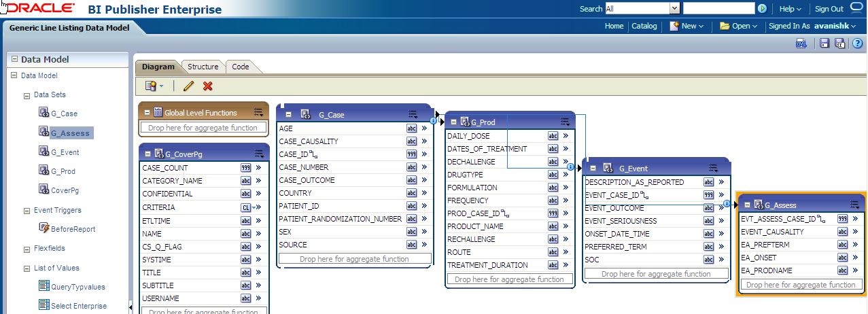Click the CL type icon for CRITERIA
The height and width of the screenshot is (314, 868).
[246, 207]
